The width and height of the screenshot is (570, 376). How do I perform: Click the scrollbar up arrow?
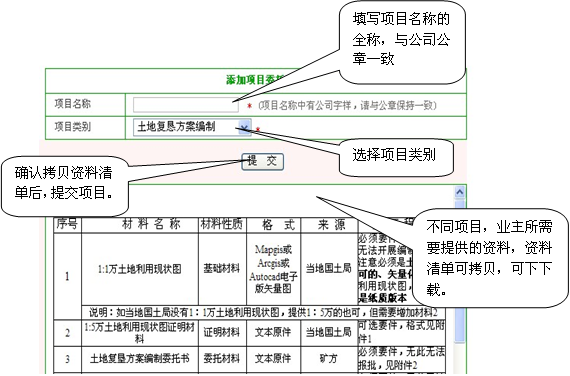[x=459, y=192]
